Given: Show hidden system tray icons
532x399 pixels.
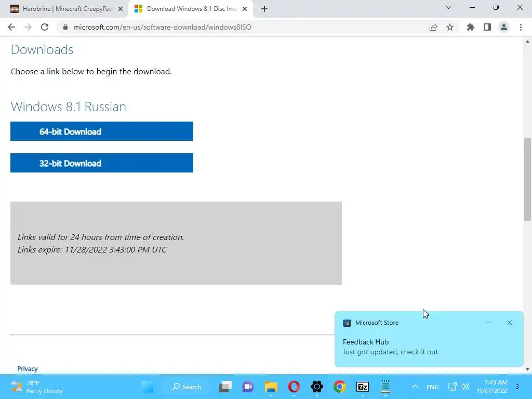Looking at the screenshot, I should point(415,387).
